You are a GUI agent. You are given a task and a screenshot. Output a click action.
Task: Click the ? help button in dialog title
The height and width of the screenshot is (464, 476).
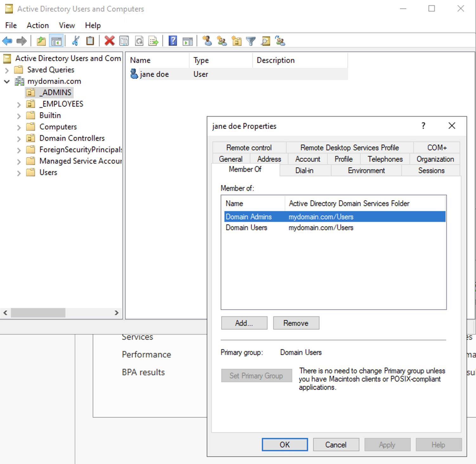click(x=423, y=126)
